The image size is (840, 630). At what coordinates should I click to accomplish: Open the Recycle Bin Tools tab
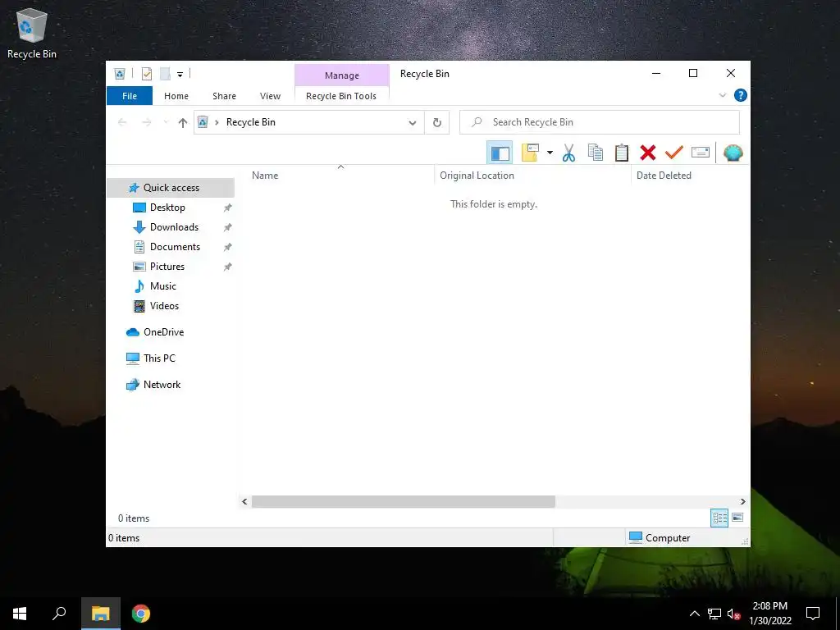[341, 96]
